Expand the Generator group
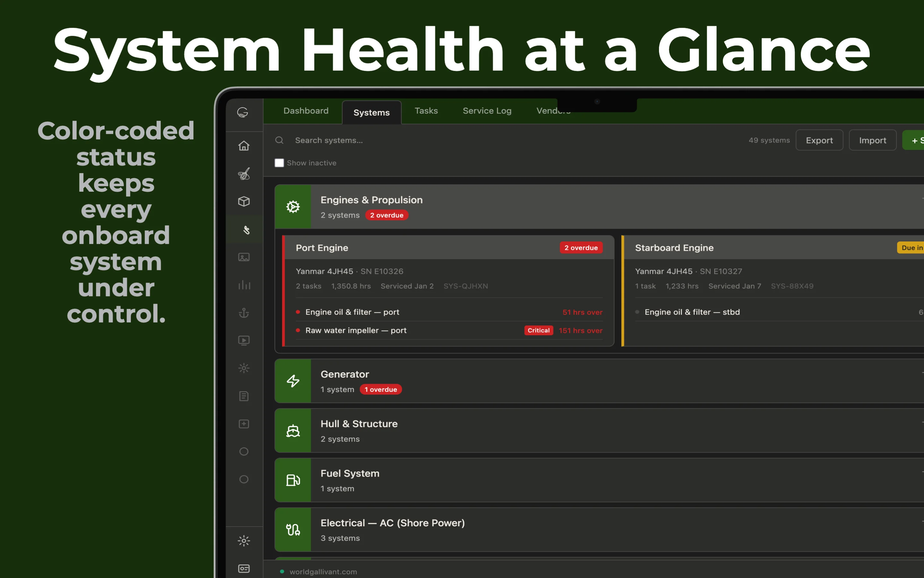Viewport: 924px width, 578px height. pyautogui.click(x=599, y=381)
